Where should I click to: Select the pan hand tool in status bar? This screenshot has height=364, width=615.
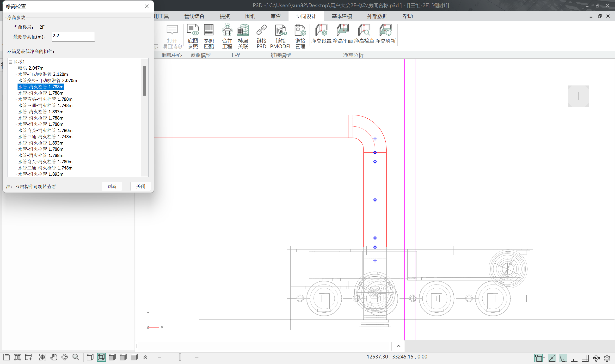54,357
